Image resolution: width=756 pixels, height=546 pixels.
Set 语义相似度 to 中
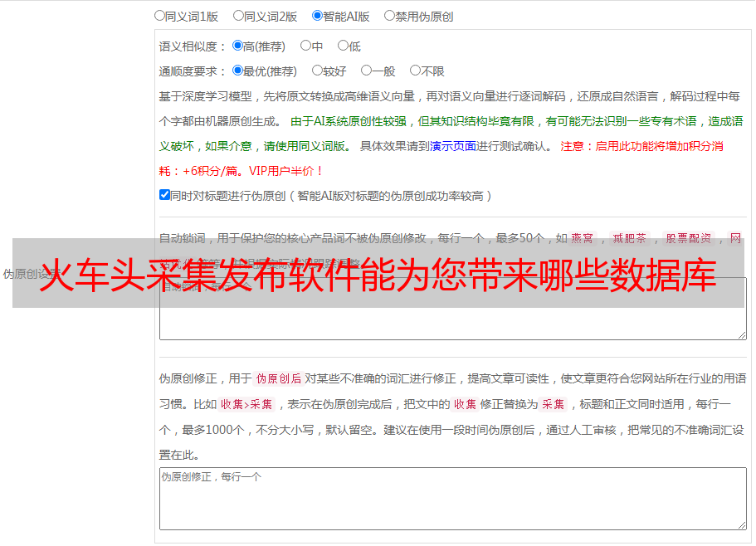pyautogui.click(x=305, y=46)
